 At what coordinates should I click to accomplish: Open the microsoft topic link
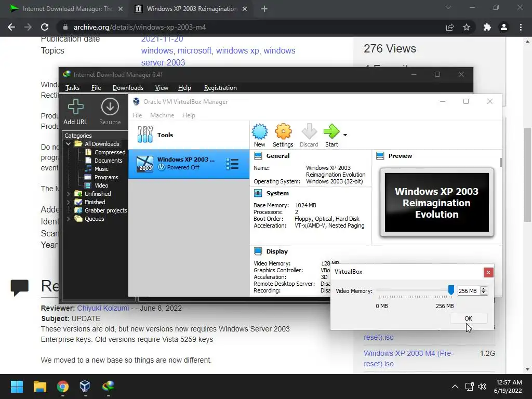pyautogui.click(x=194, y=50)
